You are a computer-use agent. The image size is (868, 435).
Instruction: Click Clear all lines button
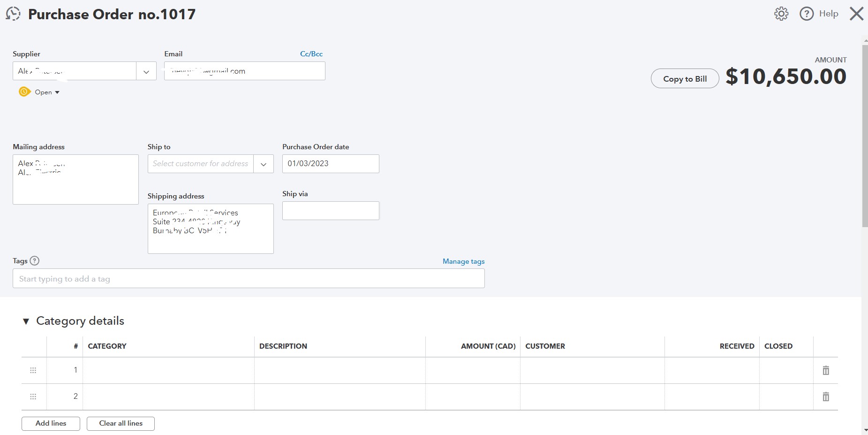tap(121, 423)
